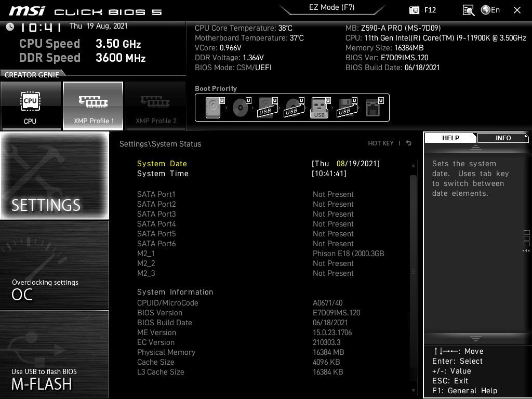Close the BIOS with the X icon
Image resolution: width=532 pixels, height=399 pixels.
(517, 10)
